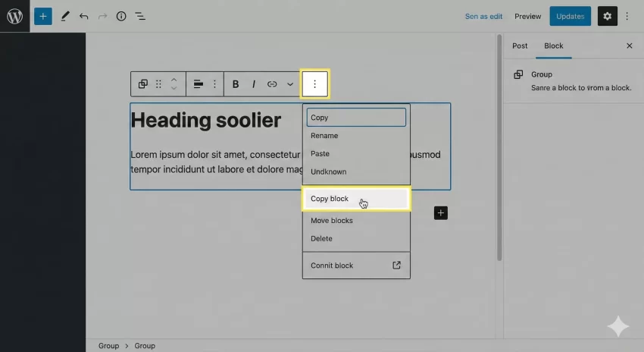The height and width of the screenshot is (352, 644).
Task: Open the top-right Options three-dot menu
Action: pyautogui.click(x=627, y=16)
